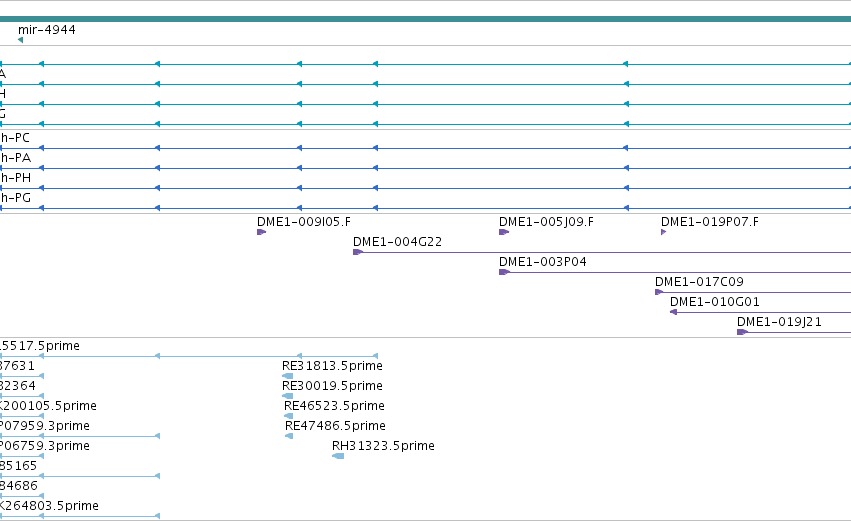Open the DME1-017C09 label
Image resolution: width=851 pixels, height=521 pixels.
tap(699, 282)
